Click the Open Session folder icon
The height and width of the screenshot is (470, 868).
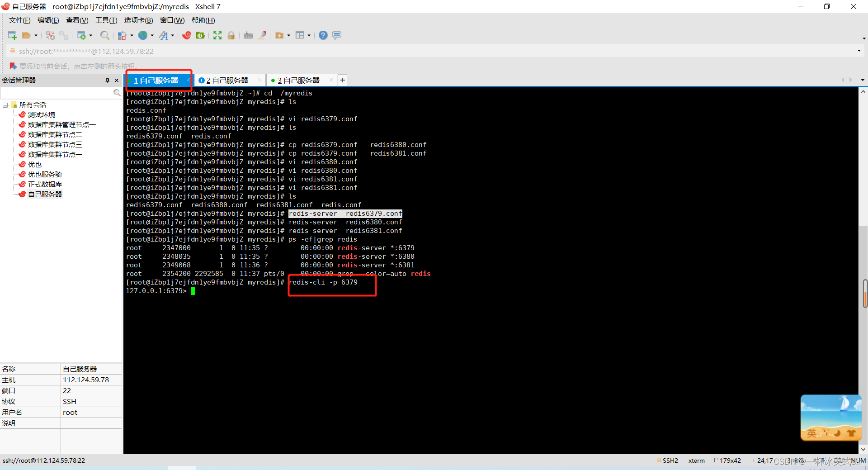pos(27,35)
